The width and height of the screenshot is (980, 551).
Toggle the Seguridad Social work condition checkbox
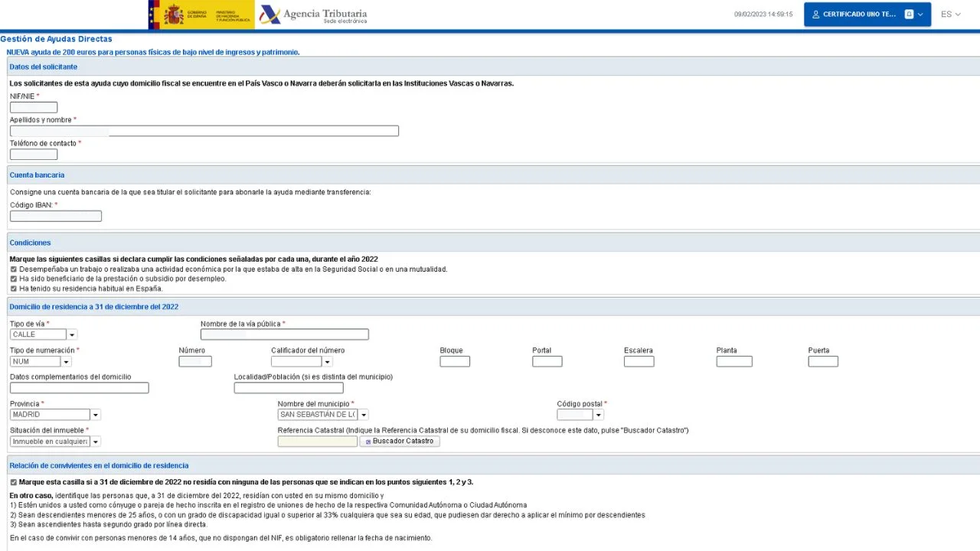[x=14, y=269]
